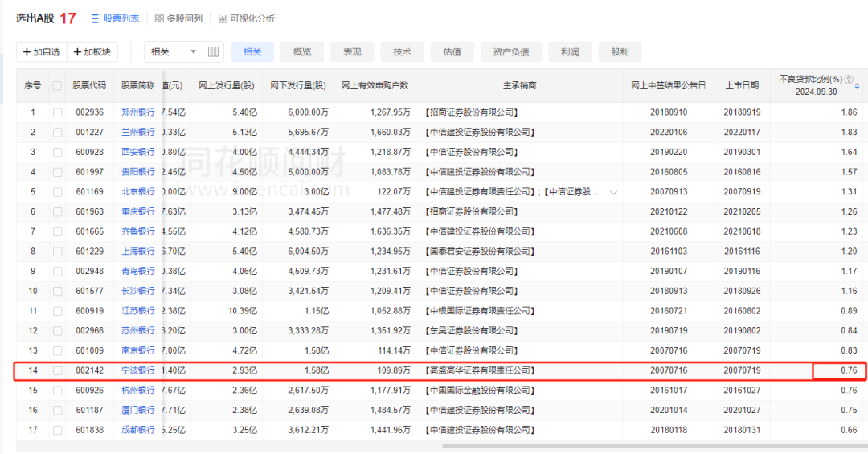Viewport: 868px width, 454px height.
Task: Open the 技术 tab
Action: click(402, 52)
